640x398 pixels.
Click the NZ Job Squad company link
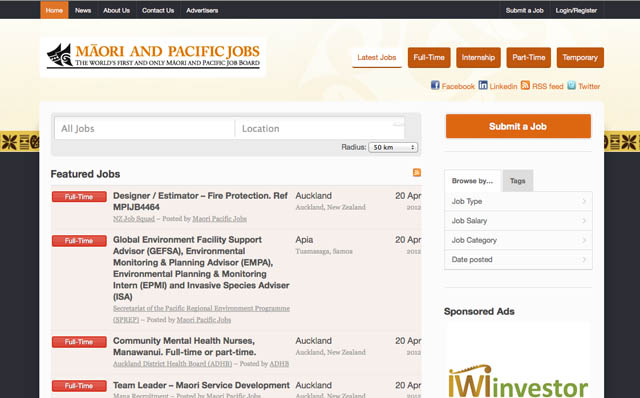pos(134,219)
